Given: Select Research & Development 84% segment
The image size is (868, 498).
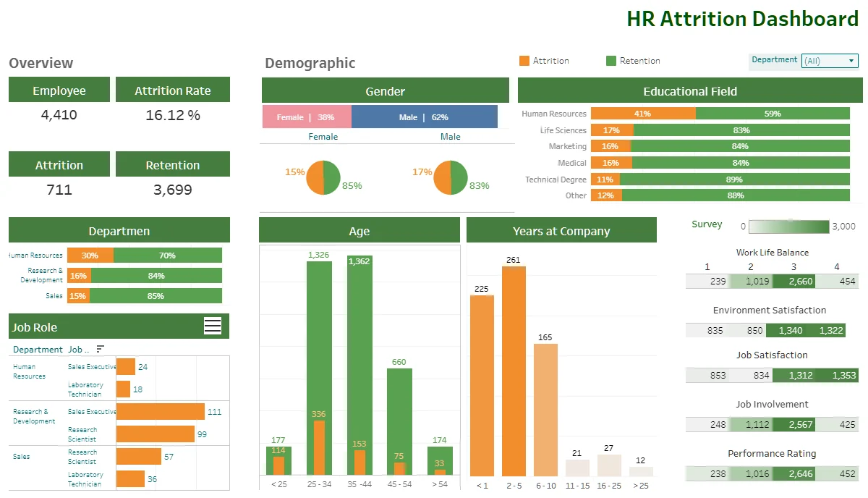Looking at the screenshot, I should [x=156, y=275].
